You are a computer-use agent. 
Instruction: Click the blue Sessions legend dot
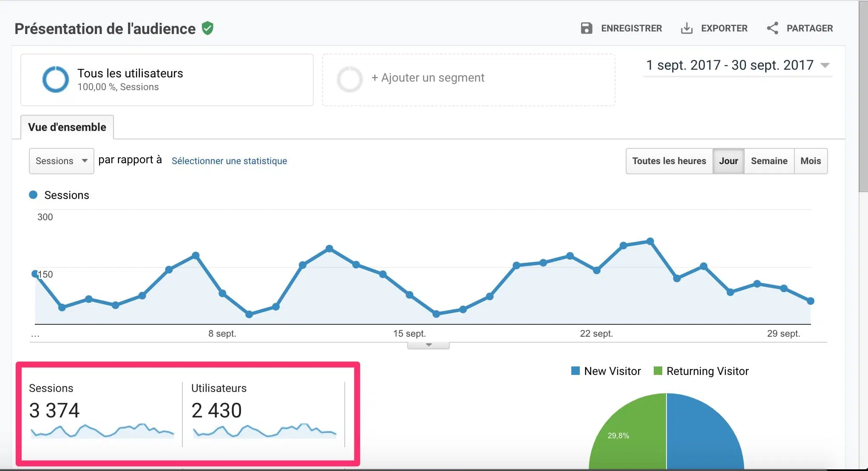33,195
